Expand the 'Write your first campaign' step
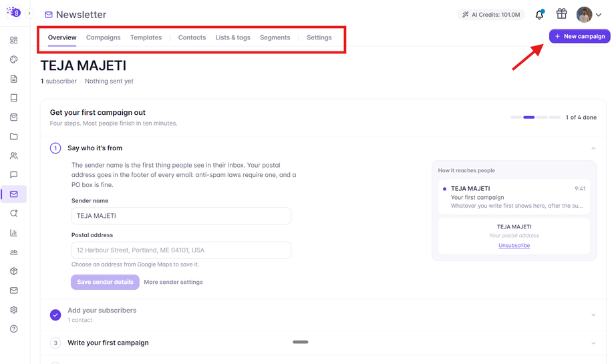614x364 pixels. (593, 343)
